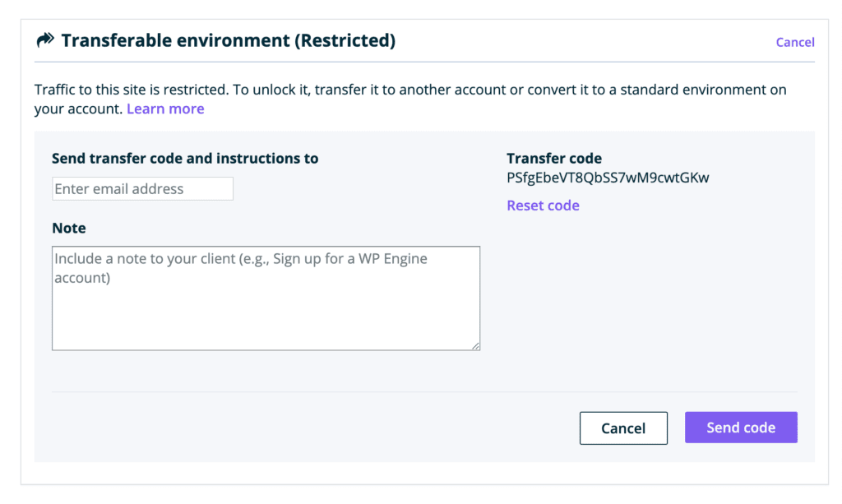Click the empty gray area below Reset code

pos(650,296)
